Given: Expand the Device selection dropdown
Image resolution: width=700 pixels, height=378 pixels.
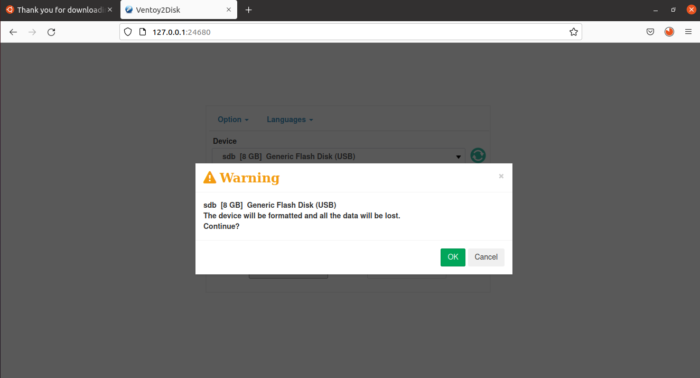Looking at the screenshot, I should coord(339,156).
